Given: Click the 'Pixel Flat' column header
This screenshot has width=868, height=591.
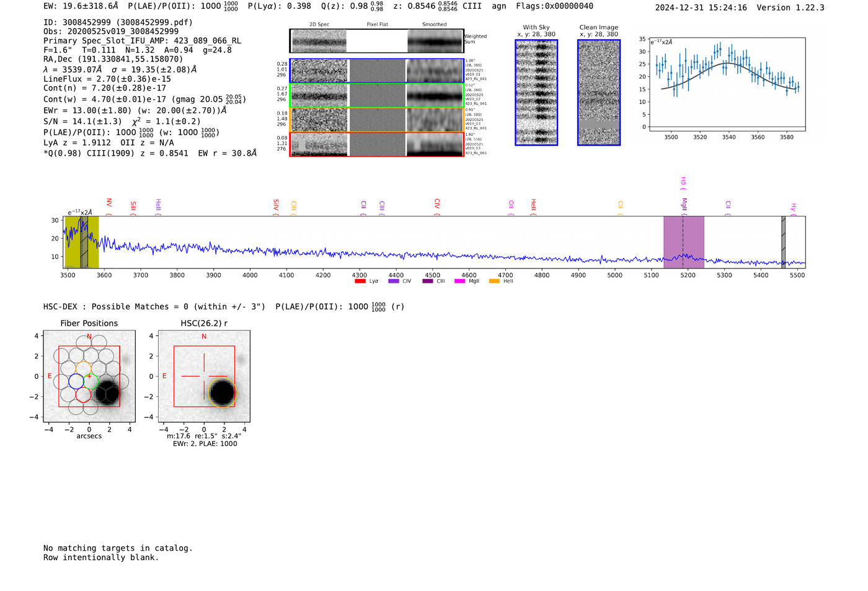Looking at the screenshot, I should [377, 25].
